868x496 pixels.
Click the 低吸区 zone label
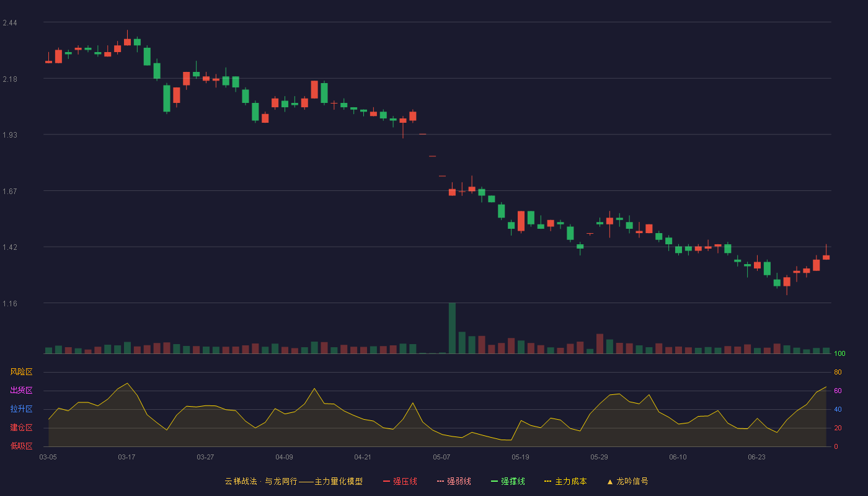click(21, 446)
